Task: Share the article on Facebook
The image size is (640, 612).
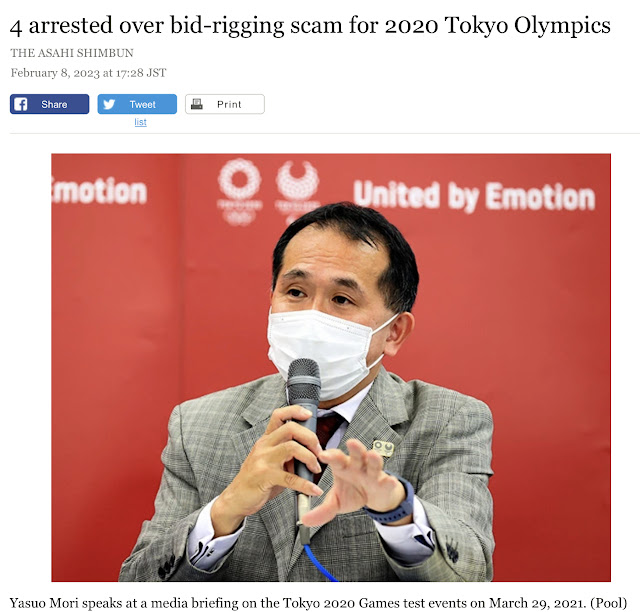Action: (x=49, y=104)
